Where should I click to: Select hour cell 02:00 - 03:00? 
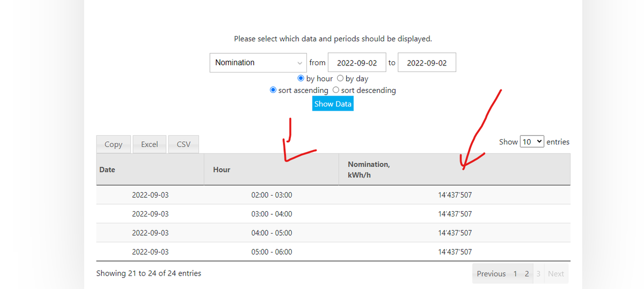pyautogui.click(x=272, y=195)
